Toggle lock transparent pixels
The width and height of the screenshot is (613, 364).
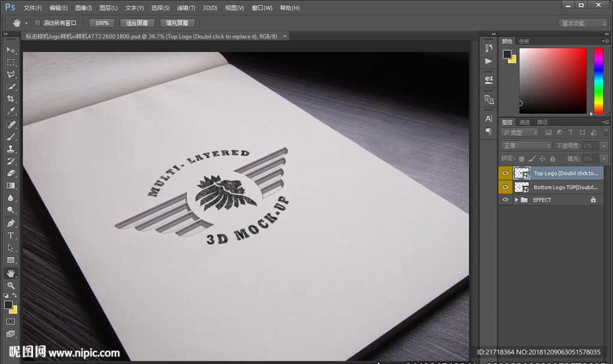pyautogui.click(x=521, y=159)
